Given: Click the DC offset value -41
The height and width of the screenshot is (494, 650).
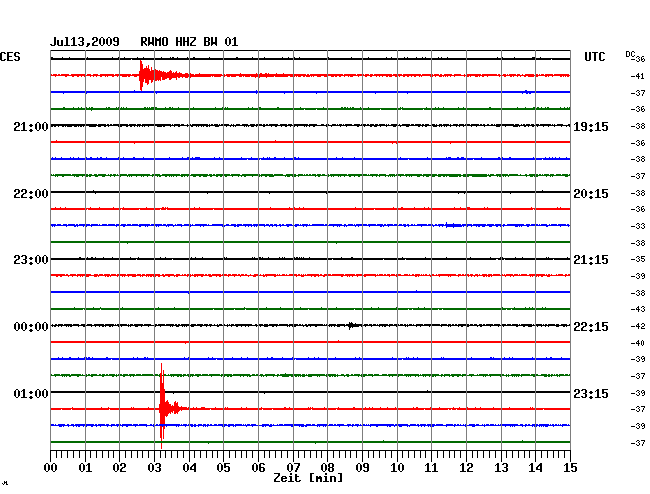Looking at the screenshot, I should 638,76.
